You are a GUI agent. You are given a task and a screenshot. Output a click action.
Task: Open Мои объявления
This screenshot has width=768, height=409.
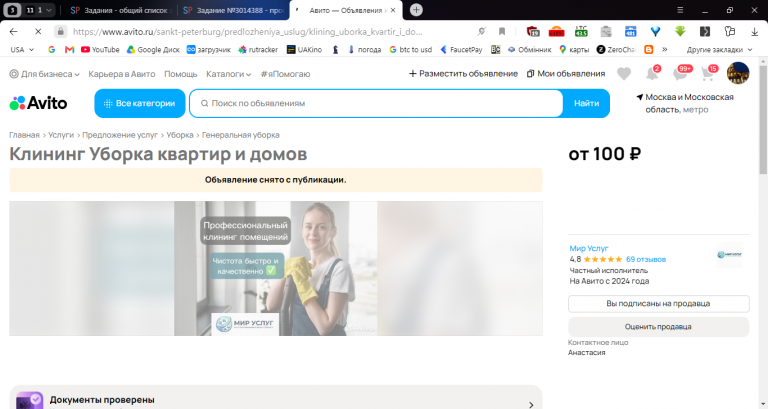click(x=566, y=73)
